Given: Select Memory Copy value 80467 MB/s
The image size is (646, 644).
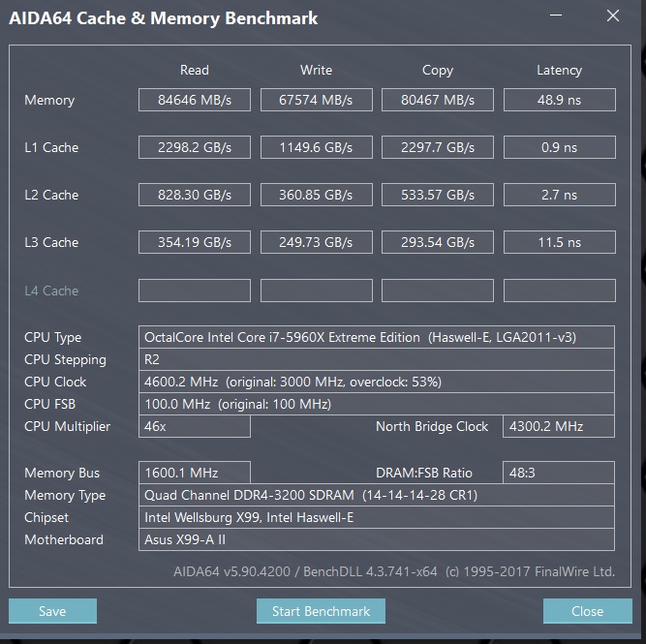Looking at the screenshot, I should (x=438, y=100).
